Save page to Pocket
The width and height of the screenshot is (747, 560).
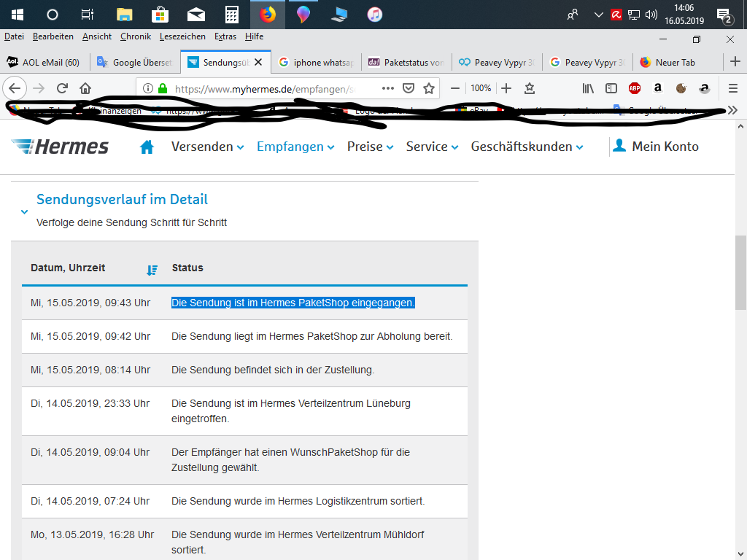[409, 88]
